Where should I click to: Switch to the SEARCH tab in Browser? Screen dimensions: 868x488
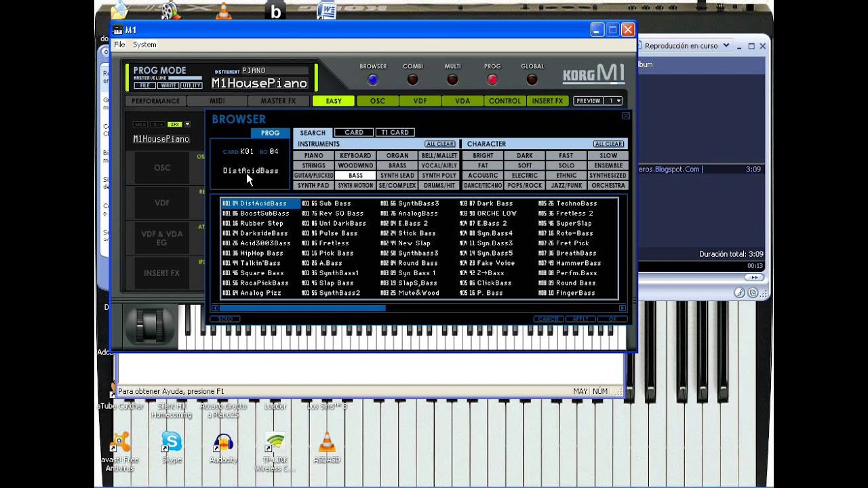click(x=313, y=133)
